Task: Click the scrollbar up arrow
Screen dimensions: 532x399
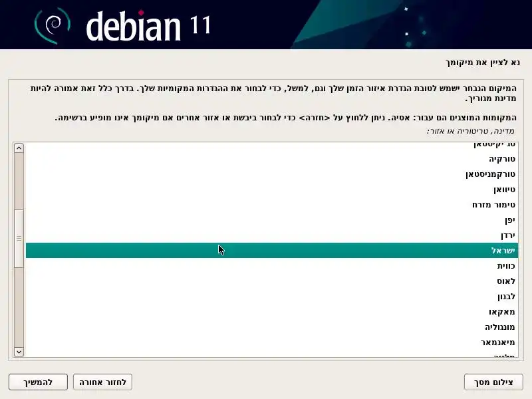Action: [x=19, y=148]
